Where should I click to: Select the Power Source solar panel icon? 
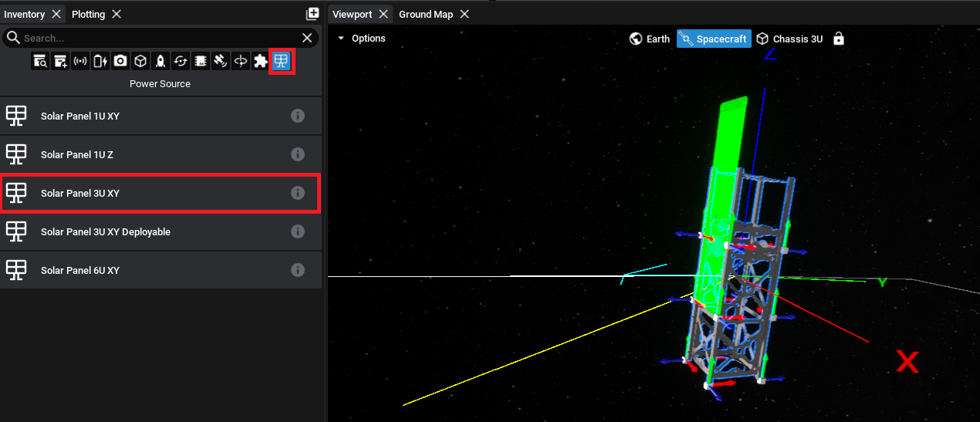(282, 61)
